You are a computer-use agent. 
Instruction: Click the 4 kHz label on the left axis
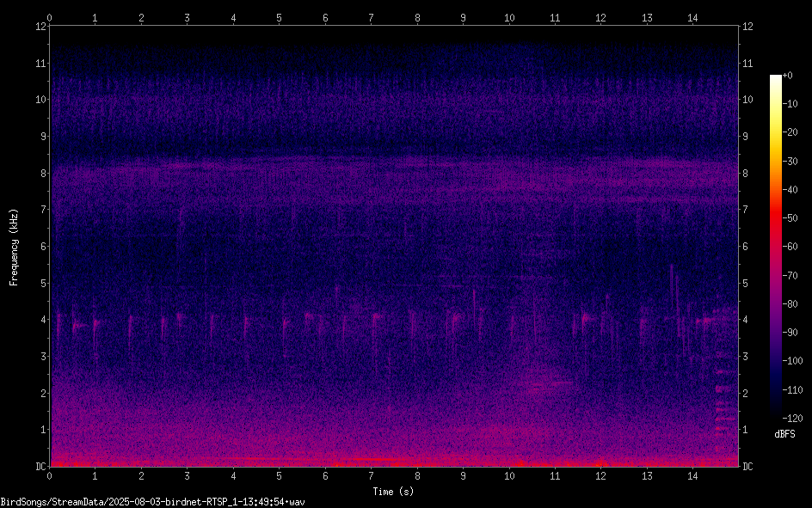pyautogui.click(x=43, y=320)
